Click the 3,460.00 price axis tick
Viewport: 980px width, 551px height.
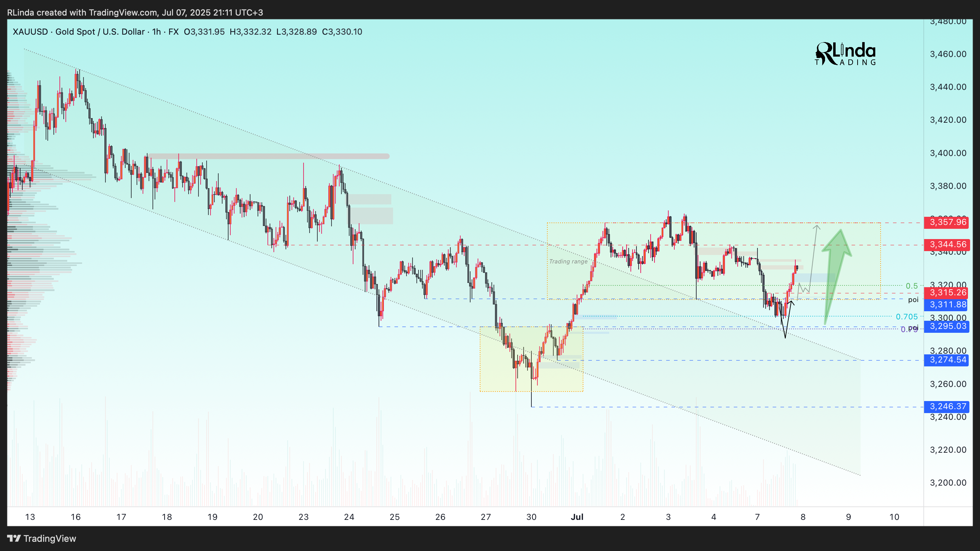pyautogui.click(x=948, y=54)
